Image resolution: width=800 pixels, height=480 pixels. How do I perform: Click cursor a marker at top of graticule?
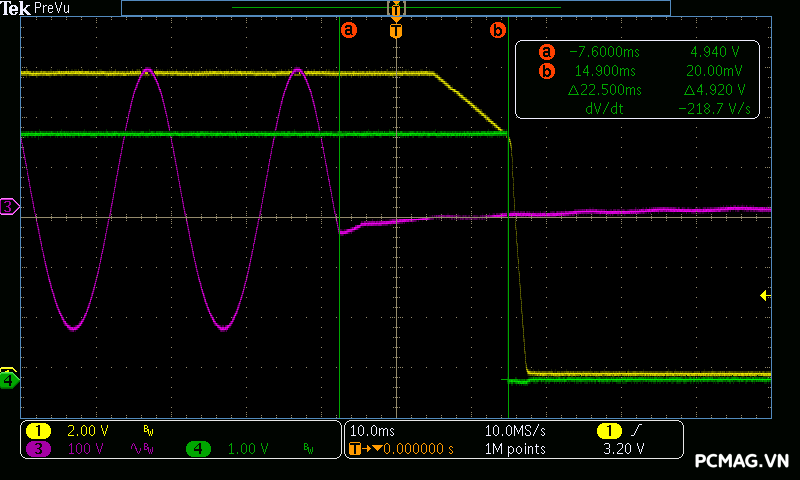pyautogui.click(x=349, y=30)
